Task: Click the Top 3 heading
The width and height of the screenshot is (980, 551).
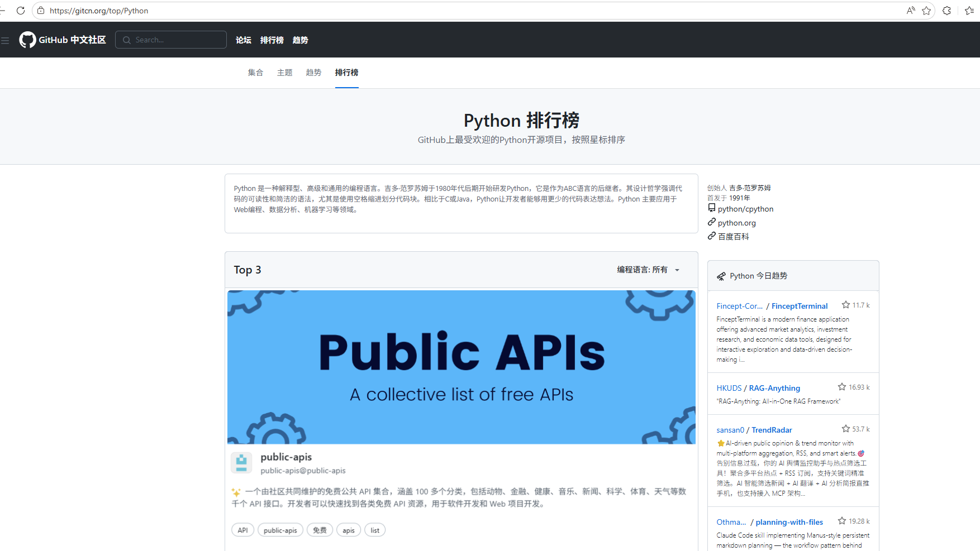Action: tap(248, 270)
